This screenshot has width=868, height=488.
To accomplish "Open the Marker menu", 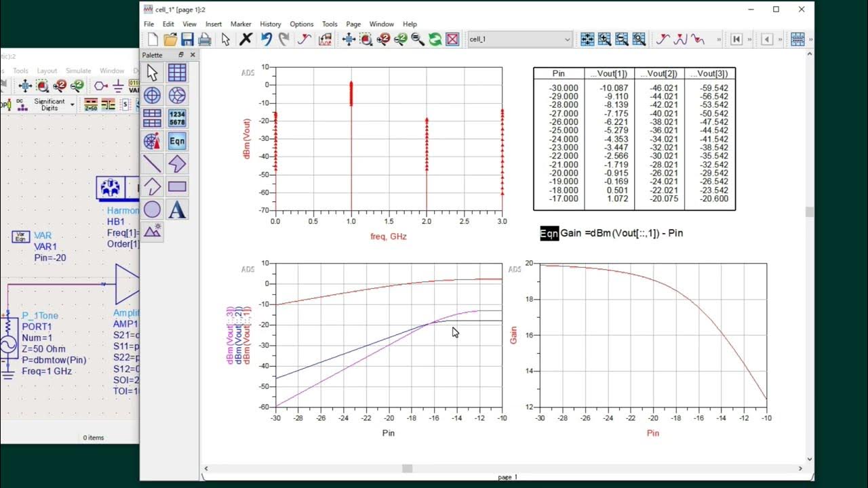I will pyautogui.click(x=241, y=24).
